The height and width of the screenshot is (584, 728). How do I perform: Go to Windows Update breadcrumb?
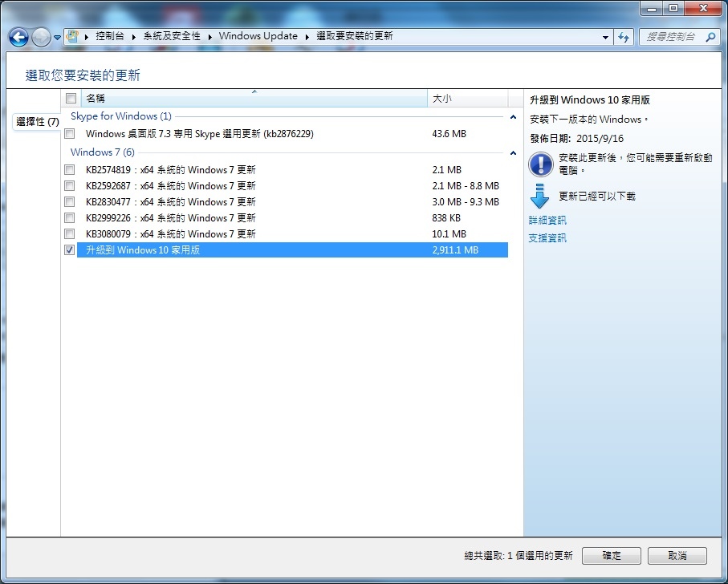pyautogui.click(x=258, y=36)
